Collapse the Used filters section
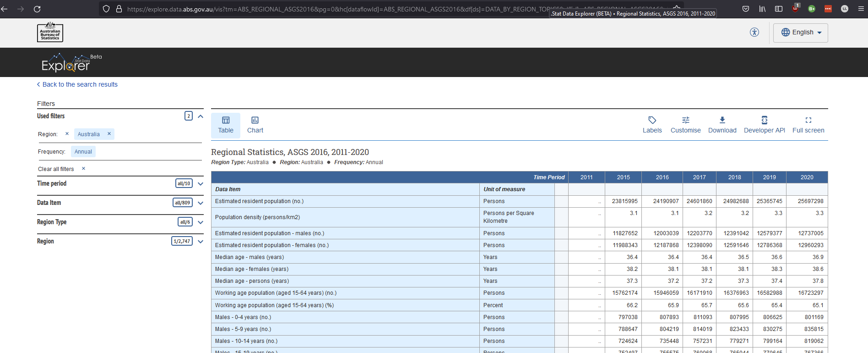The height and width of the screenshot is (353, 868). point(200,116)
